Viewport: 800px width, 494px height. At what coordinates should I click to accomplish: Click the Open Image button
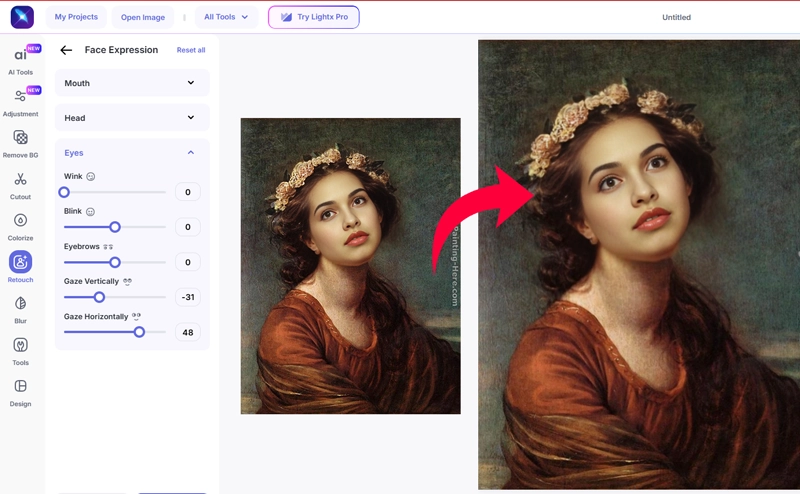(143, 17)
